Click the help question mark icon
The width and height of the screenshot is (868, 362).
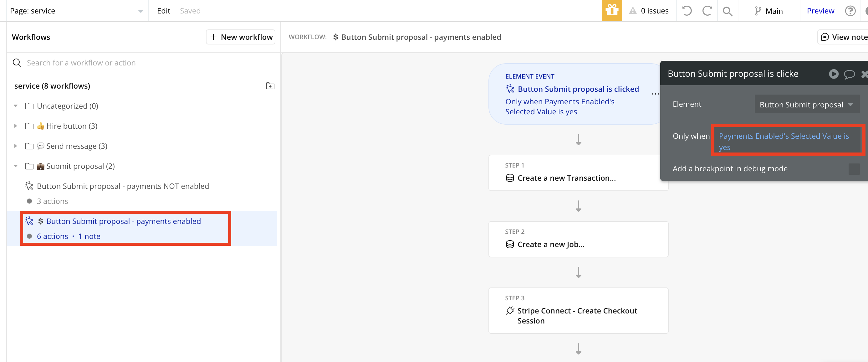[850, 11]
